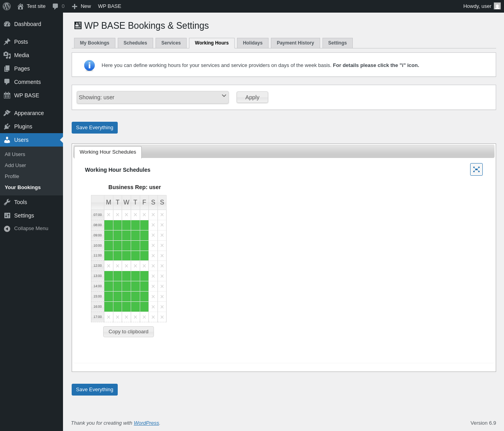
Task: Toggle Saturday 10:00 unavailable cell
Action: tap(153, 245)
